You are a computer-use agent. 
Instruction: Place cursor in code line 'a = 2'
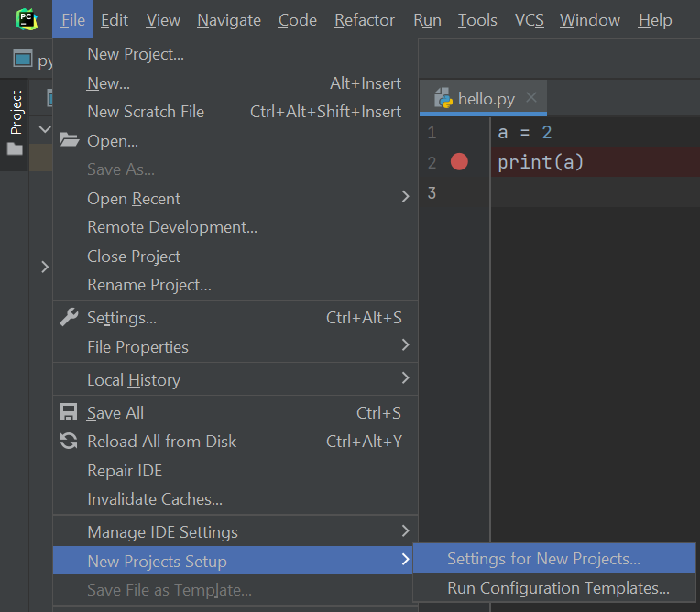525,132
